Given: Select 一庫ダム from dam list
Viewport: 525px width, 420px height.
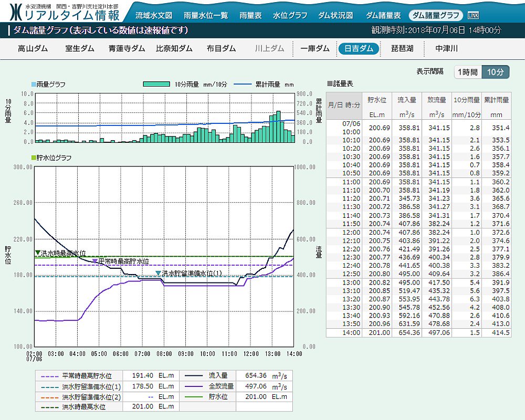Looking at the screenshot, I should tap(314, 49).
